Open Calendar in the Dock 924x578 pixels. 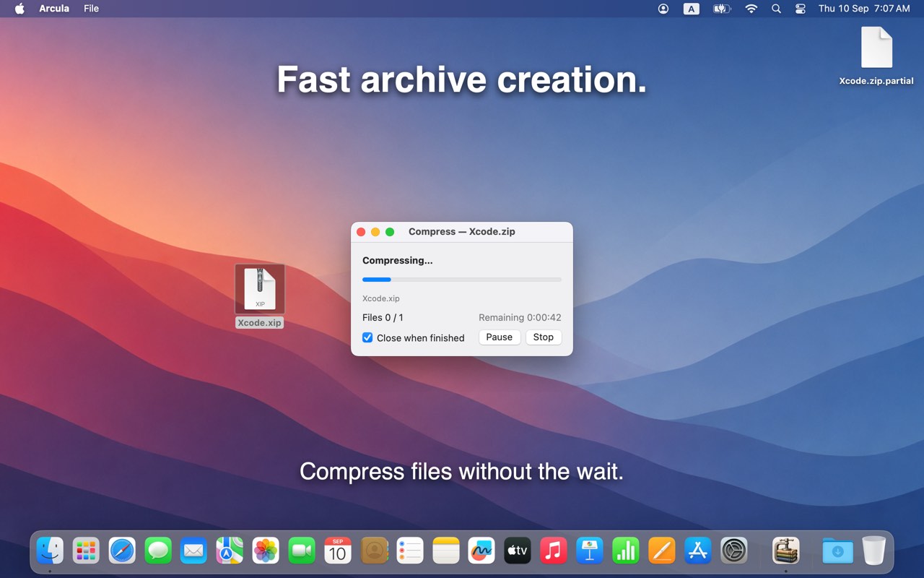pos(338,551)
